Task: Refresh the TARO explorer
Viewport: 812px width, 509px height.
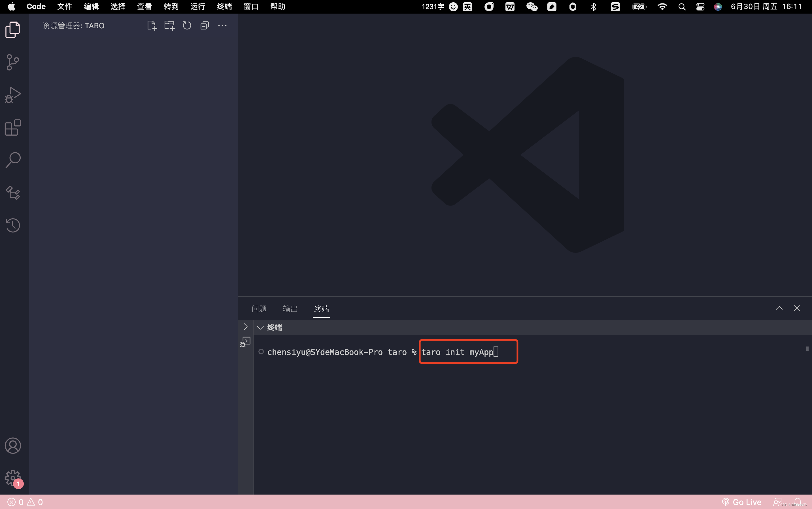Action: (187, 25)
